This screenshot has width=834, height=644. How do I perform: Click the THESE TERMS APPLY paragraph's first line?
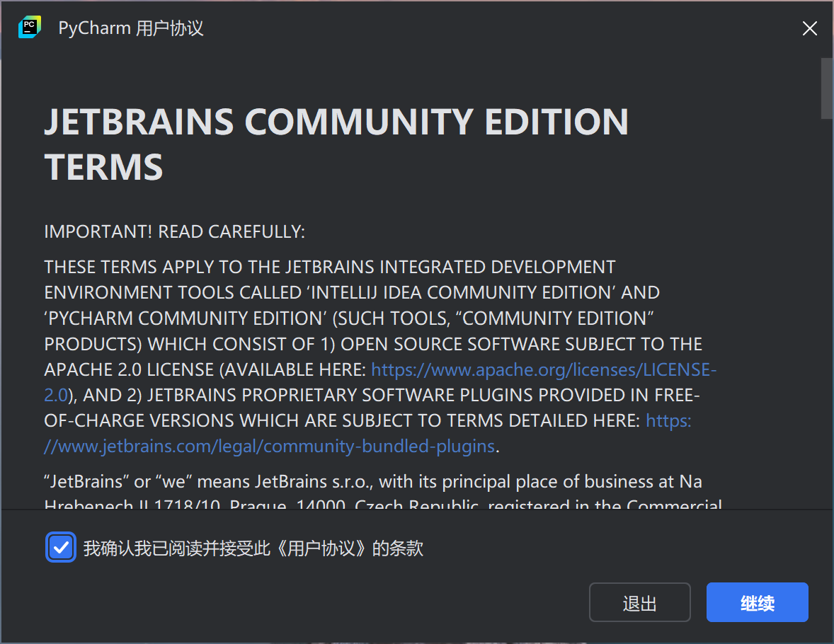click(x=329, y=267)
